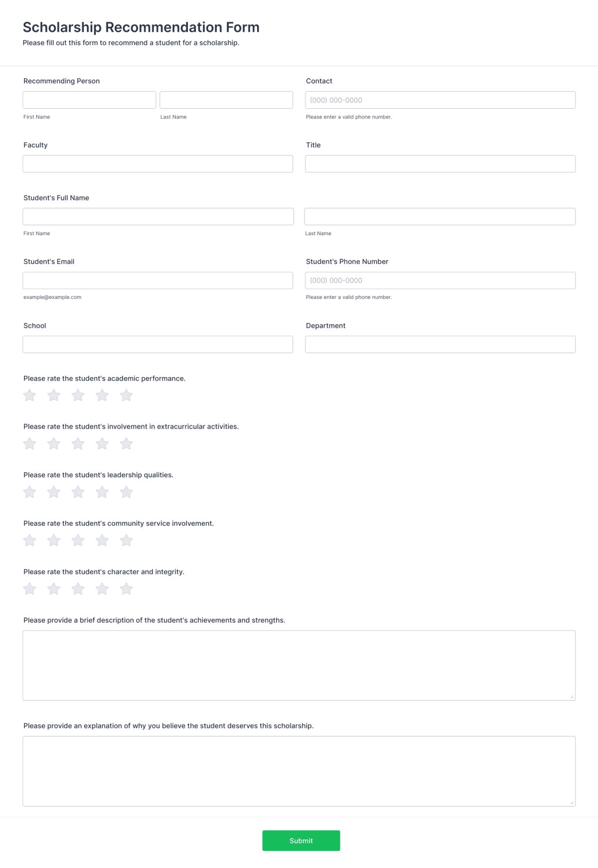Select one star for leadership qualities
This screenshot has width=598, height=868.
[x=29, y=492]
